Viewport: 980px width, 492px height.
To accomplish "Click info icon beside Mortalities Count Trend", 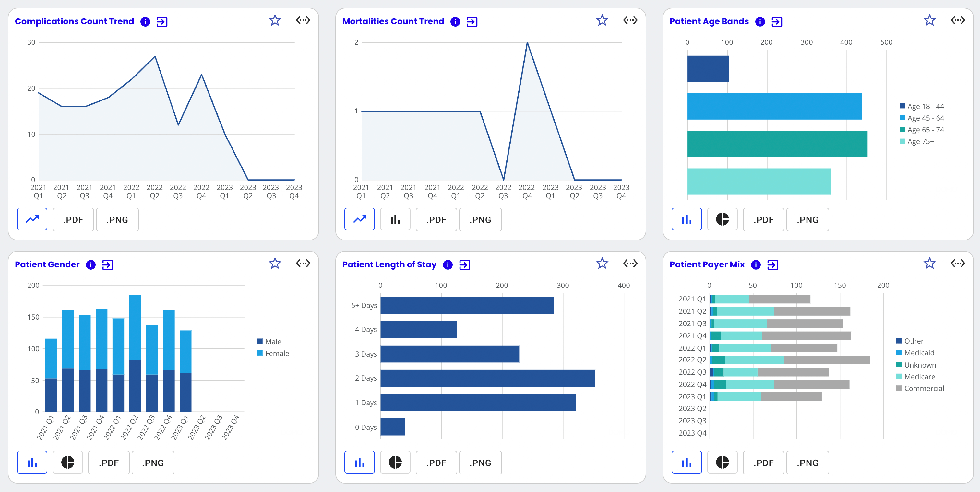I will (455, 22).
